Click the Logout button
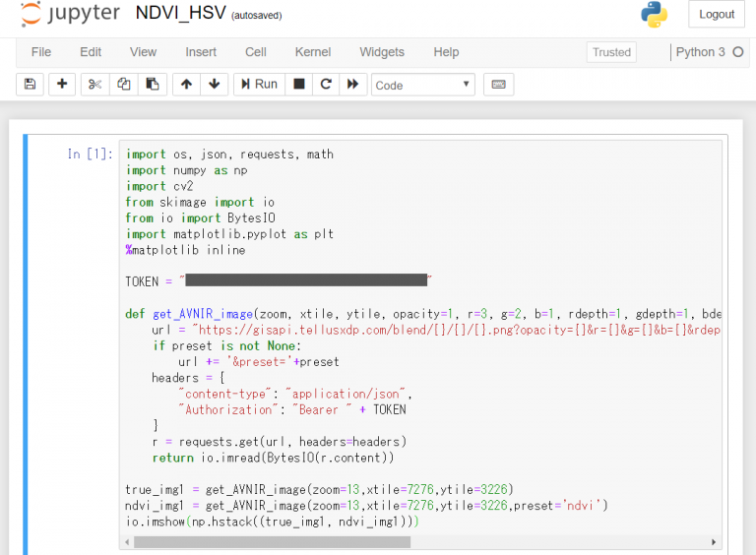This screenshot has width=756, height=555. [717, 15]
